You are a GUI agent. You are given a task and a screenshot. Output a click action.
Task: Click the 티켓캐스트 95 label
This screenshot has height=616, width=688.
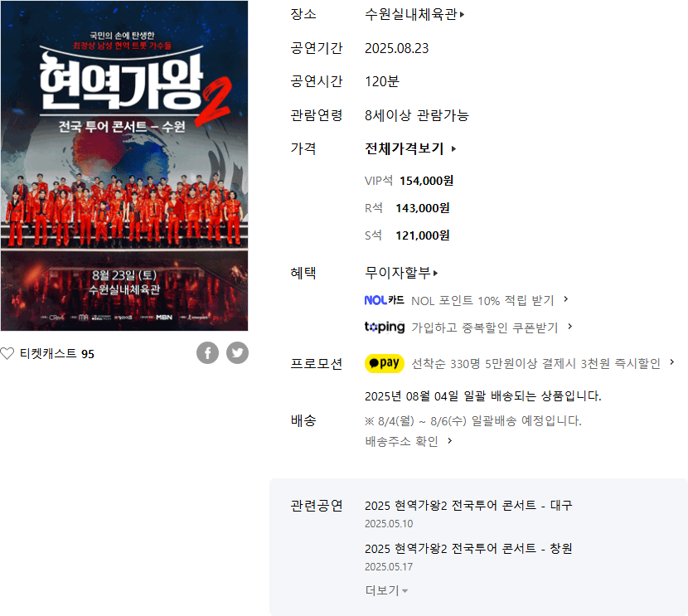coord(57,354)
